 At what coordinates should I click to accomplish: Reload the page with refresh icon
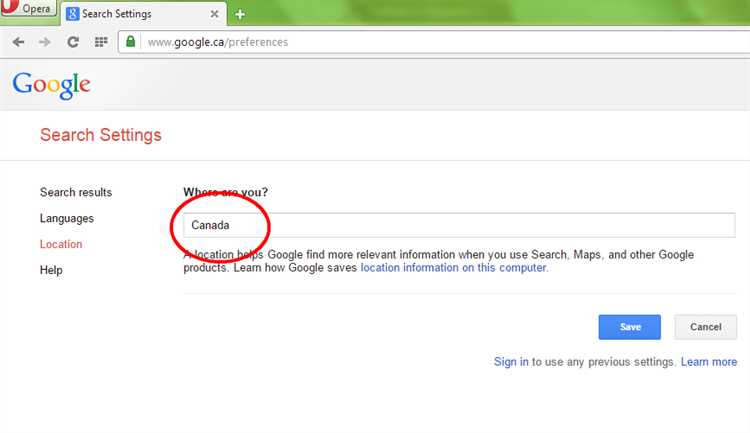coord(72,42)
